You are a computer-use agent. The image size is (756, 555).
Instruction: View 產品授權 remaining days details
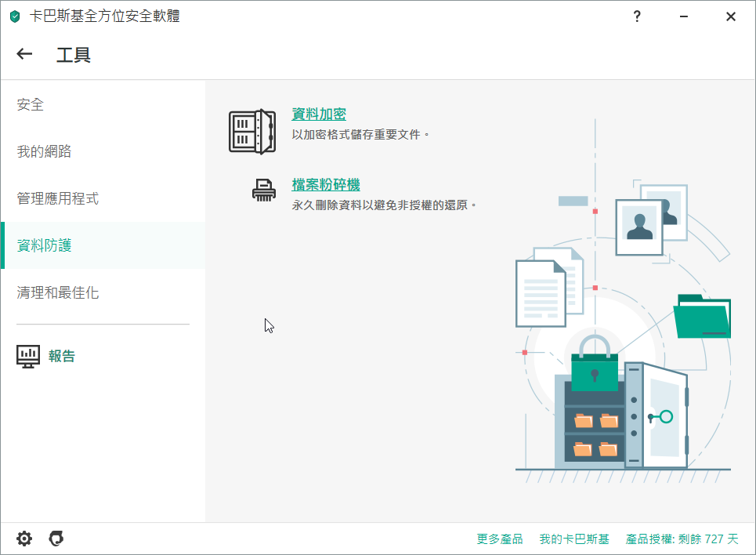(x=682, y=539)
